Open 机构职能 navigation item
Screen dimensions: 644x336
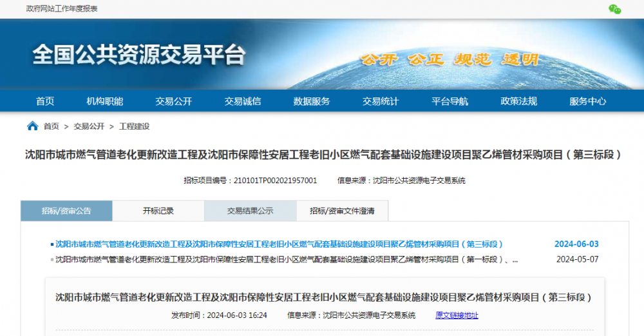tap(105, 101)
